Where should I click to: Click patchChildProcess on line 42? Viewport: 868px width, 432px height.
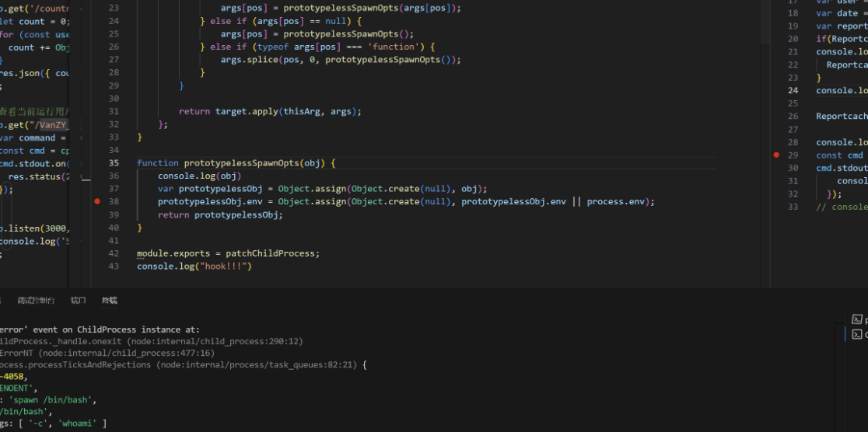point(270,253)
